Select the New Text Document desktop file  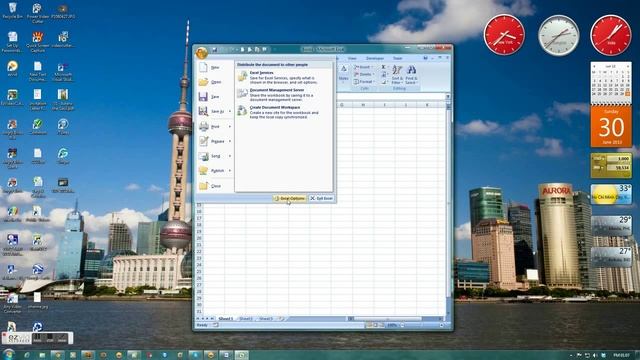click(38, 71)
